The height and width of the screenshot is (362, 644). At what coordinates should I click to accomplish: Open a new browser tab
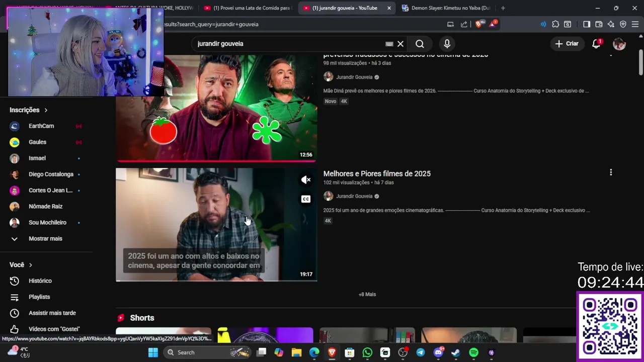click(503, 8)
